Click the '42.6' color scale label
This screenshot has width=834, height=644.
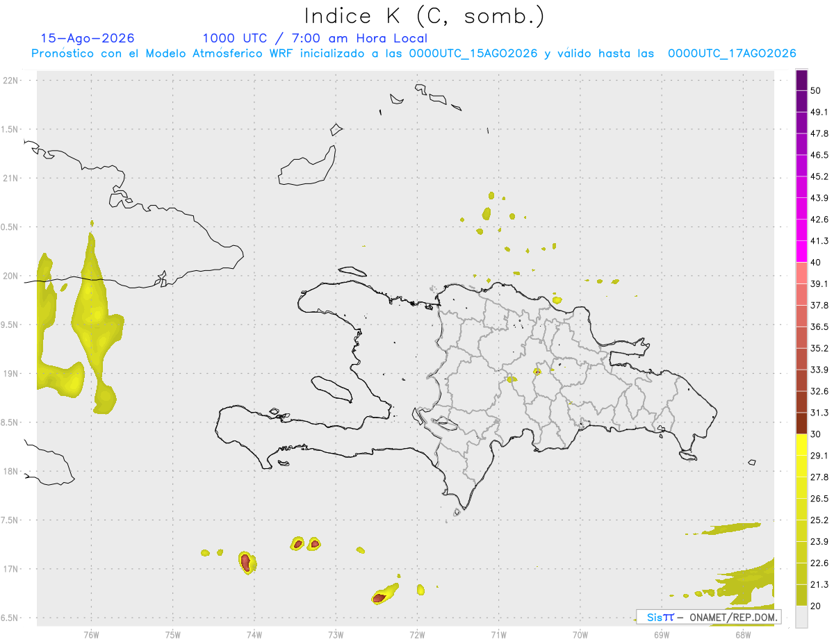(819, 220)
